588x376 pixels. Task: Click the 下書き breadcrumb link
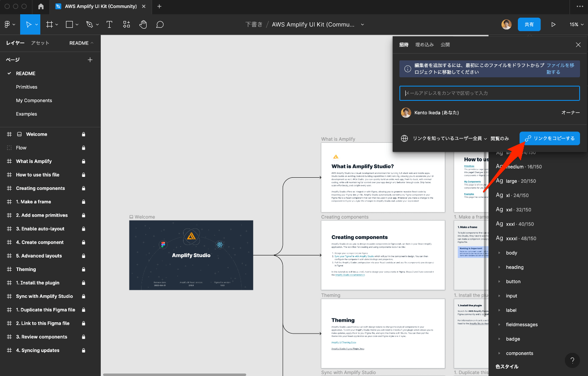[254, 24]
